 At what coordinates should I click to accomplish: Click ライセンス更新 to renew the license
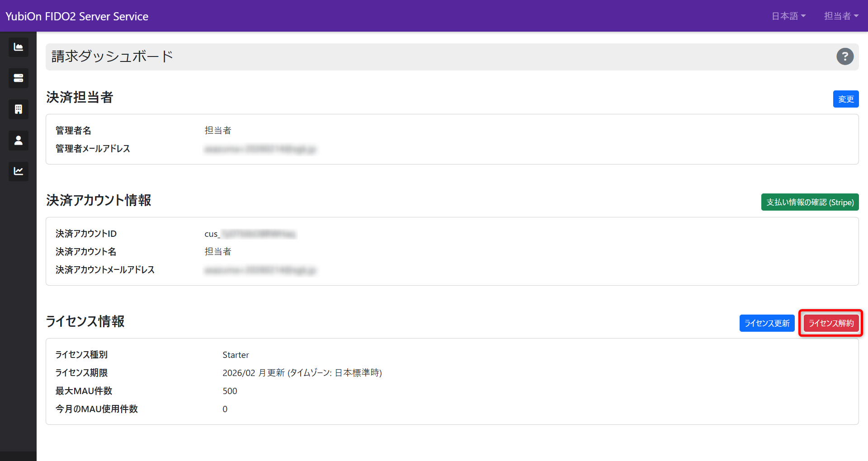point(767,323)
